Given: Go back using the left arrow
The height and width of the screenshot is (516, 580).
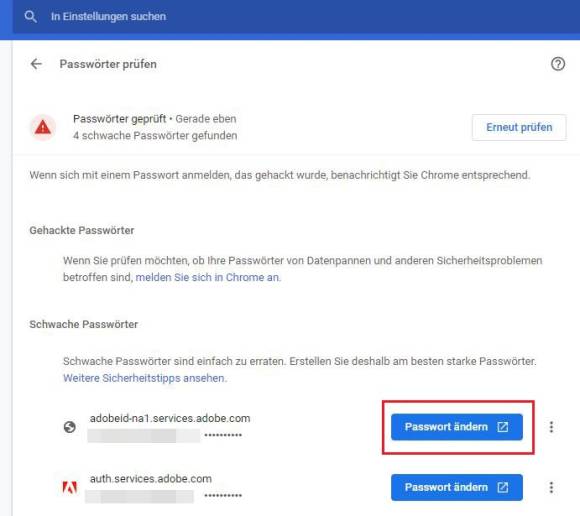Looking at the screenshot, I should 36,64.
